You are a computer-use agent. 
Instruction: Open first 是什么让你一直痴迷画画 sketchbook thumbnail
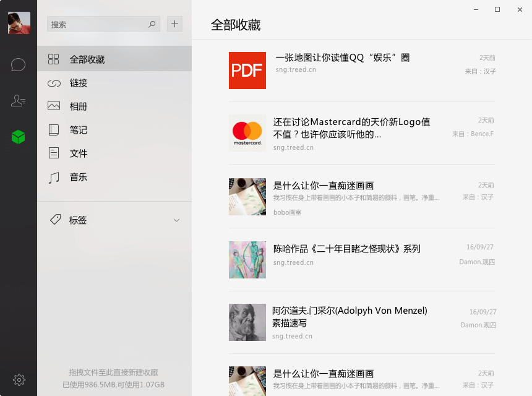coord(247,197)
